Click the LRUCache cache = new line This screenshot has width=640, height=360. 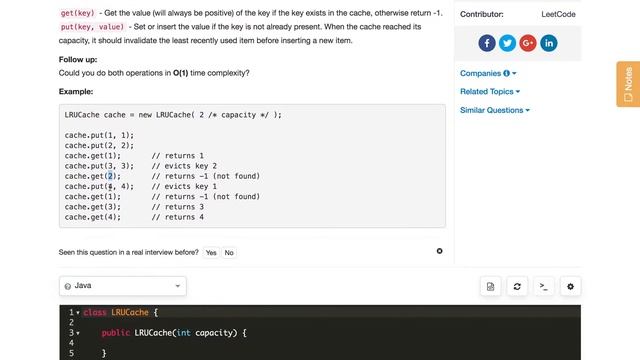click(173, 115)
